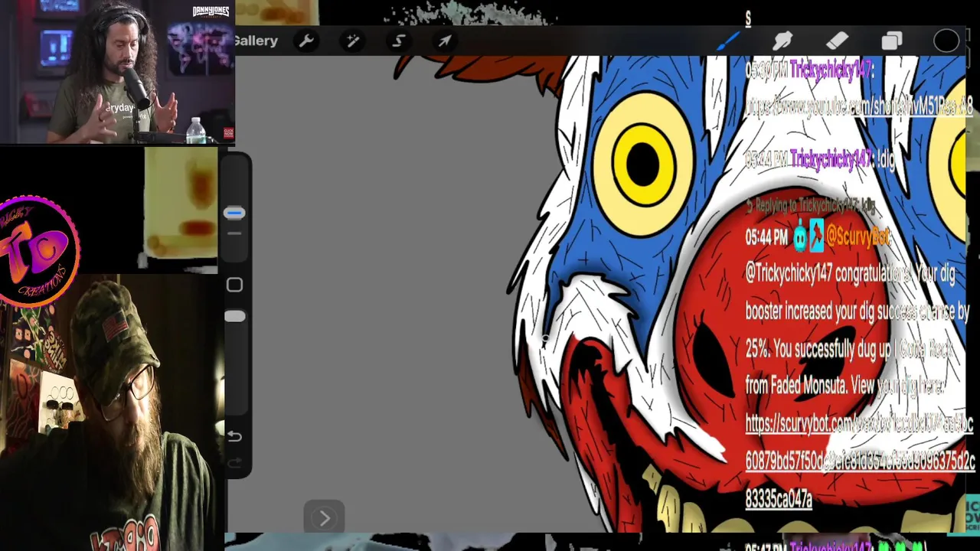
Task: Click Trickychicky147 name beside 'Idig' message
Action: tap(831, 159)
